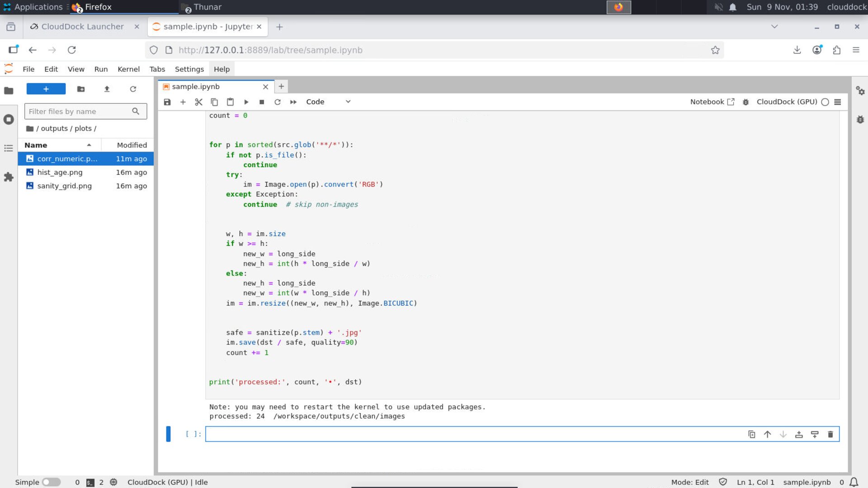Click the kernel status circle next to CloudDock (GPU)
The height and width of the screenshot is (488, 868).
pos(826,102)
